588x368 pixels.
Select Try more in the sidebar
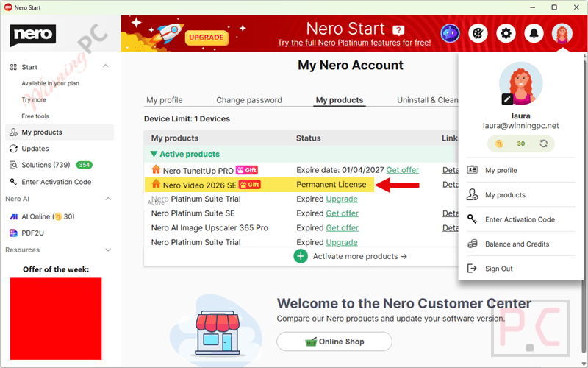(34, 100)
